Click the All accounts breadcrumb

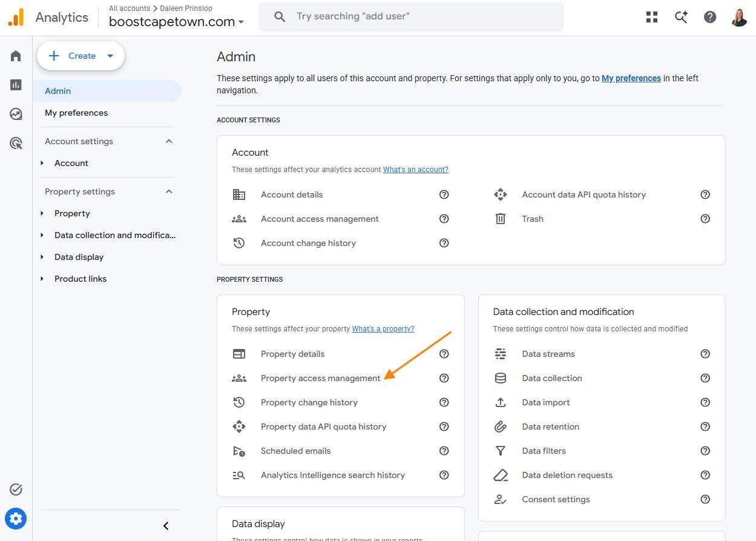pyautogui.click(x=130, y=8)
